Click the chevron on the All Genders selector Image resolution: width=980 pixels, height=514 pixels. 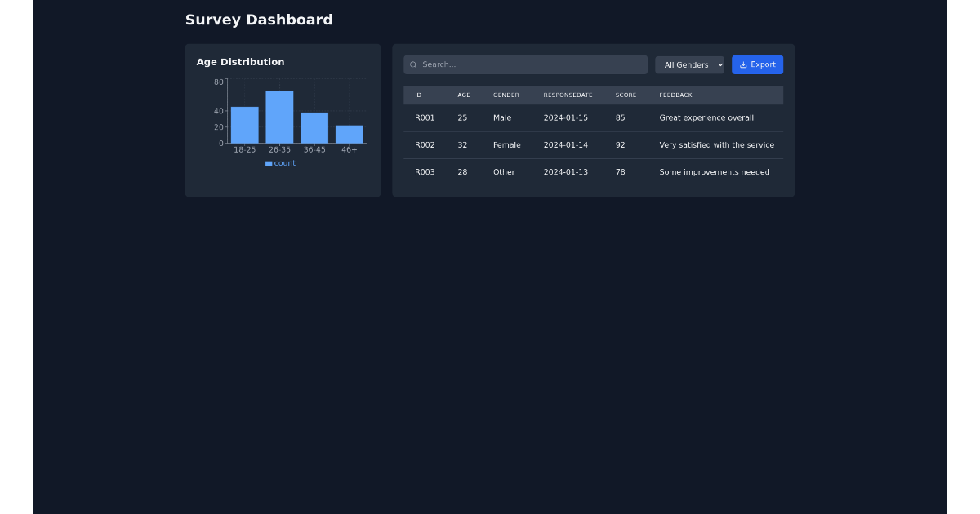coord(719,64)
